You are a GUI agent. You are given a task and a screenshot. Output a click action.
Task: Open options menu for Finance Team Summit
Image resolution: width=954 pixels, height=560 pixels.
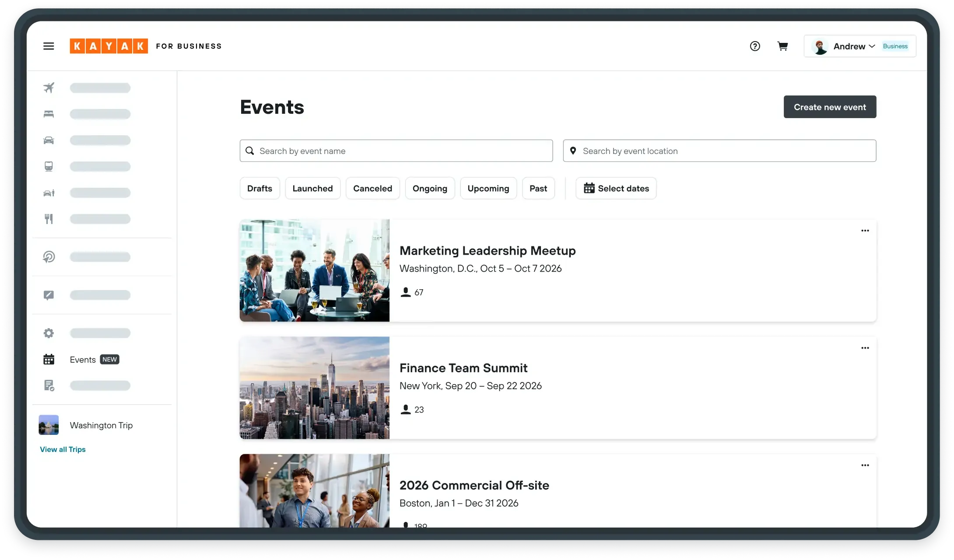tap(865, 348)
